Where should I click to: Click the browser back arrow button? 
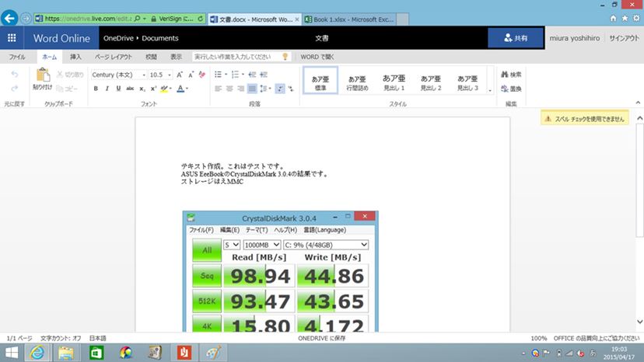9,19
